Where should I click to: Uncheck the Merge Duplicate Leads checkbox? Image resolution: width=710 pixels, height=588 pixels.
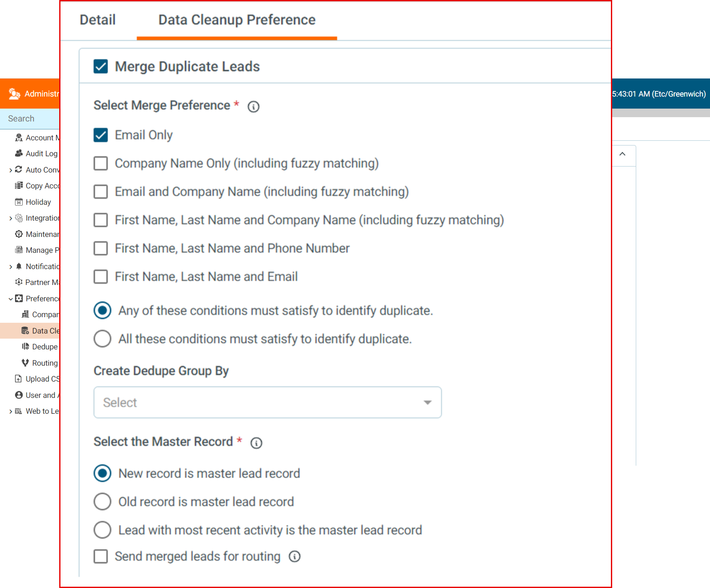(101, 67)
